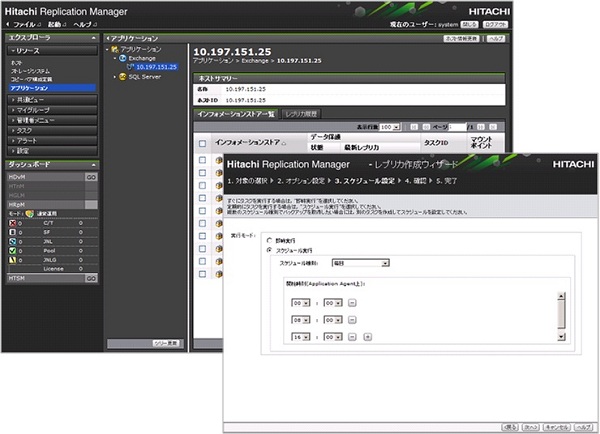Expand the アラート section

[52, 141]
